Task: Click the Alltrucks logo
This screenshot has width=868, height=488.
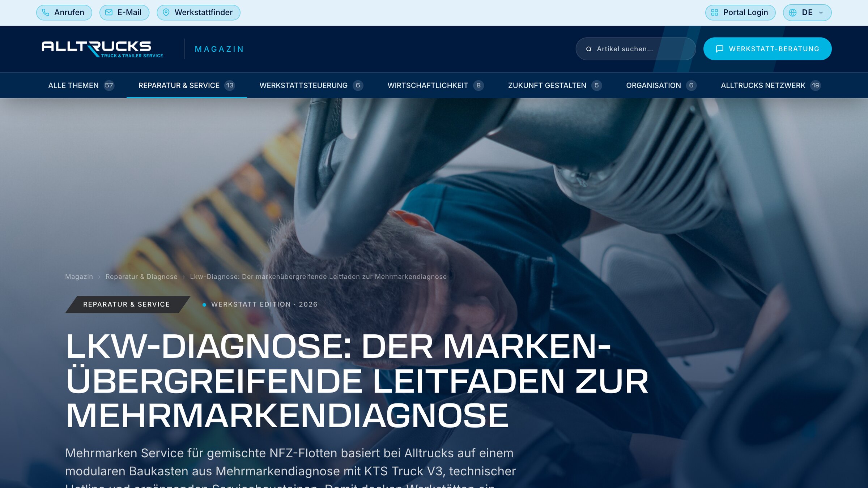Action: [x=102, y=49]
